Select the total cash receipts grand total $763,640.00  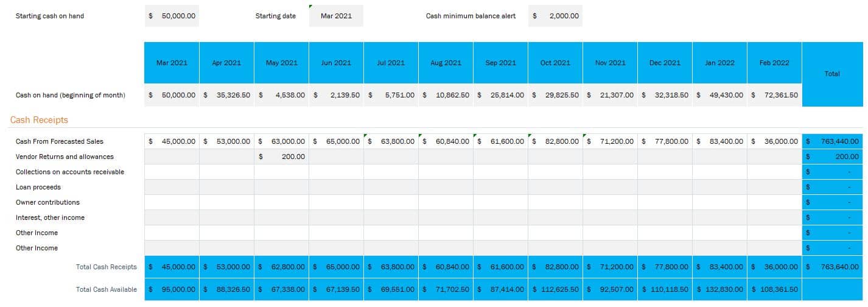coord(832,267)
